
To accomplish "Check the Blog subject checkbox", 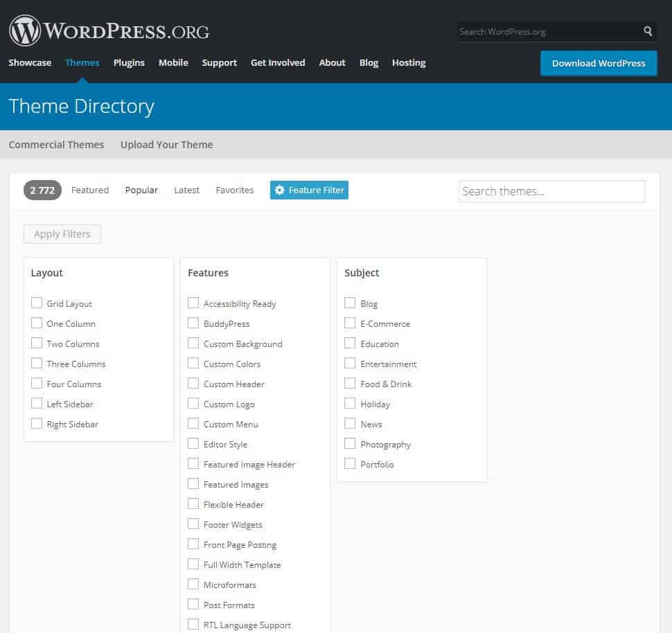I will tap(350, 303).
